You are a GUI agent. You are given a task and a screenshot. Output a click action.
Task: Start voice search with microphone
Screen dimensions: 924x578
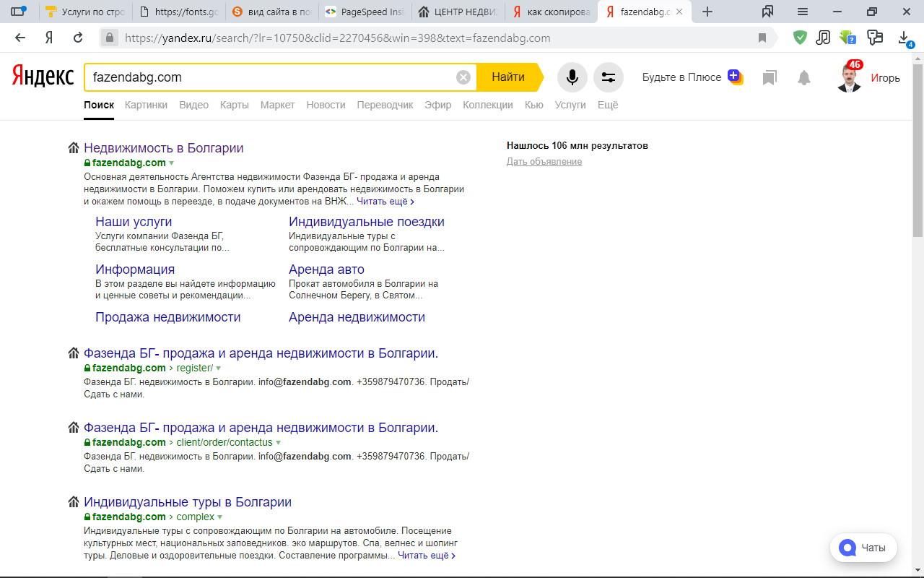(572, 77)
